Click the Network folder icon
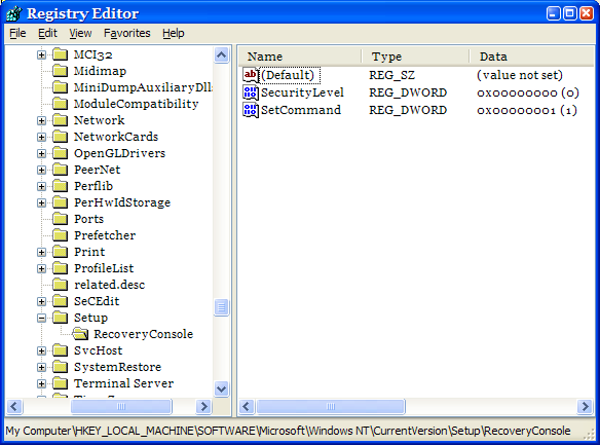The image size is (600, 445). tap(60, 120)
